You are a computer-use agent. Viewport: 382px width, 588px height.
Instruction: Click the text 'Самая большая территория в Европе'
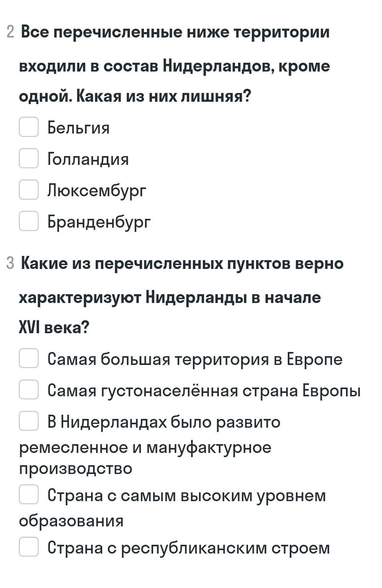click(x=195, y=359)
